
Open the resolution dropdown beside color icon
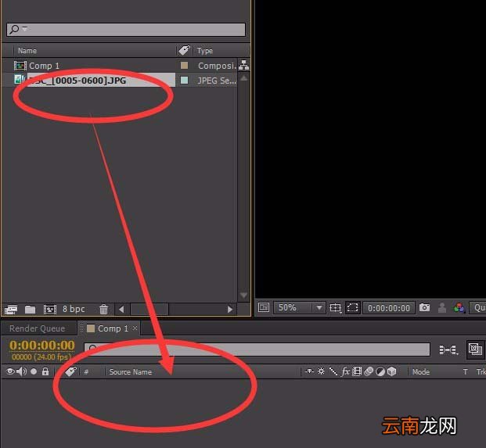(x=478, y=308)
